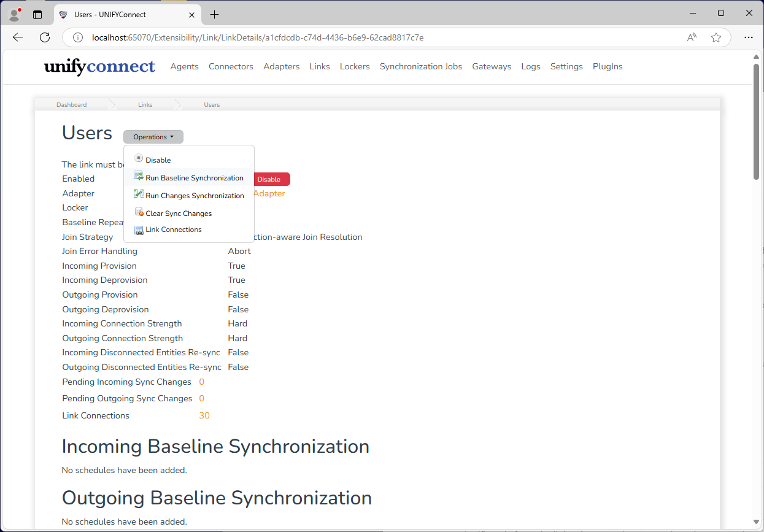
Task: View site information icon in address bar
Action: (x=78, y=37)
